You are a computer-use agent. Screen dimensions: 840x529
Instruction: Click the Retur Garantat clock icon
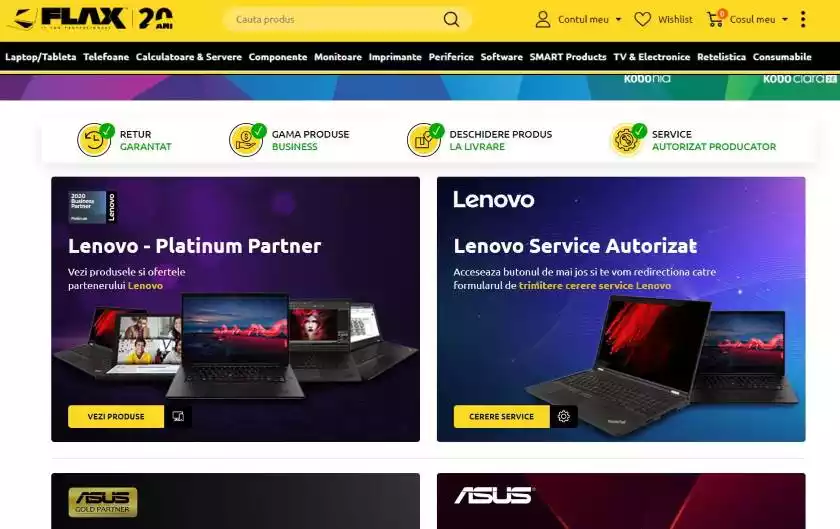(95, 140)
